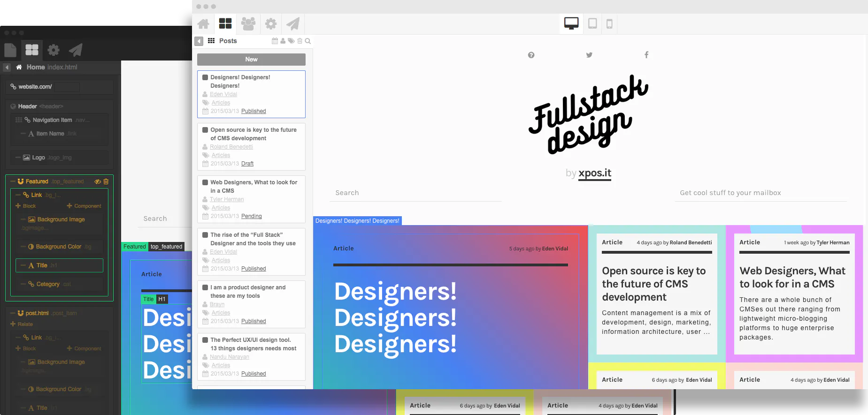Screen dimensions: 868x415
Task: Click the back arrow beside Home index.html
Action: pos(7,68)
